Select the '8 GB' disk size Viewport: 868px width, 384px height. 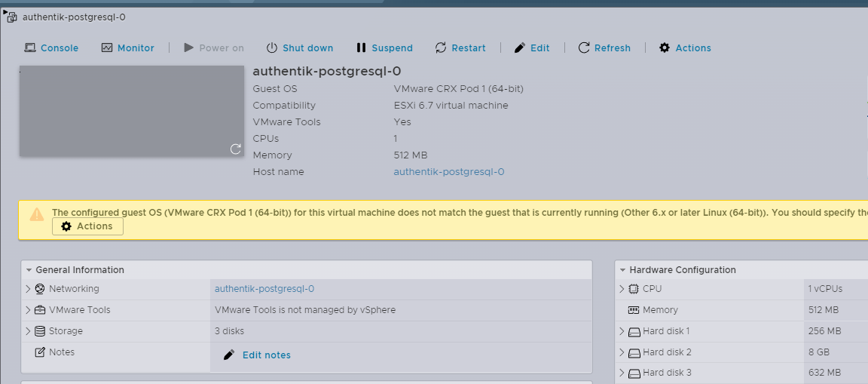[818, 352]
